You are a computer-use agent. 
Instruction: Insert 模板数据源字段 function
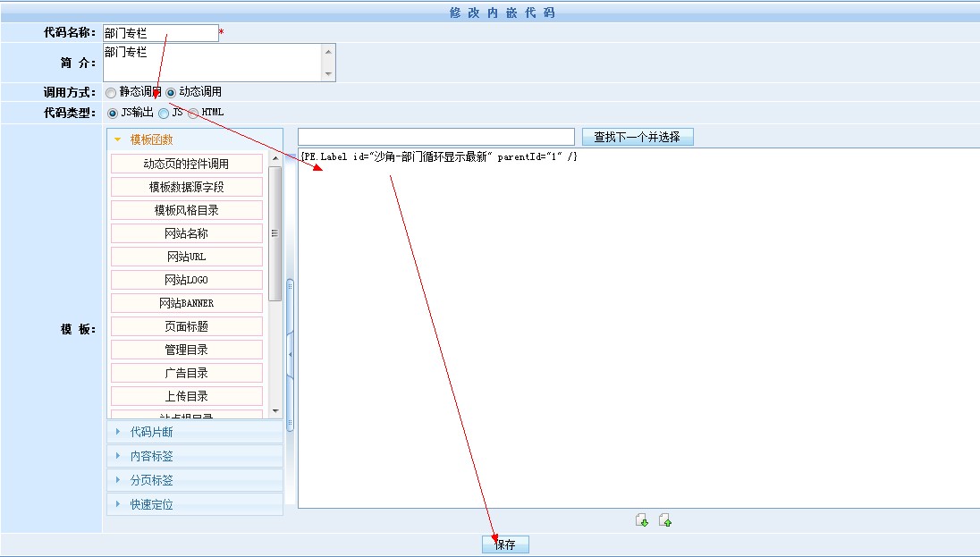tap(187, 187)
